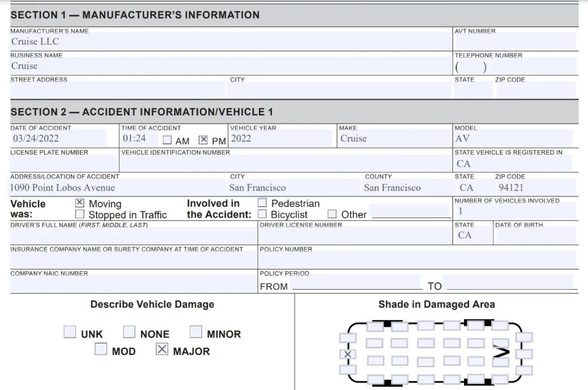This screenshot has height=390, width=588.
Task: Click the Insurance Company Name field
Action: [x=133, y=260]
